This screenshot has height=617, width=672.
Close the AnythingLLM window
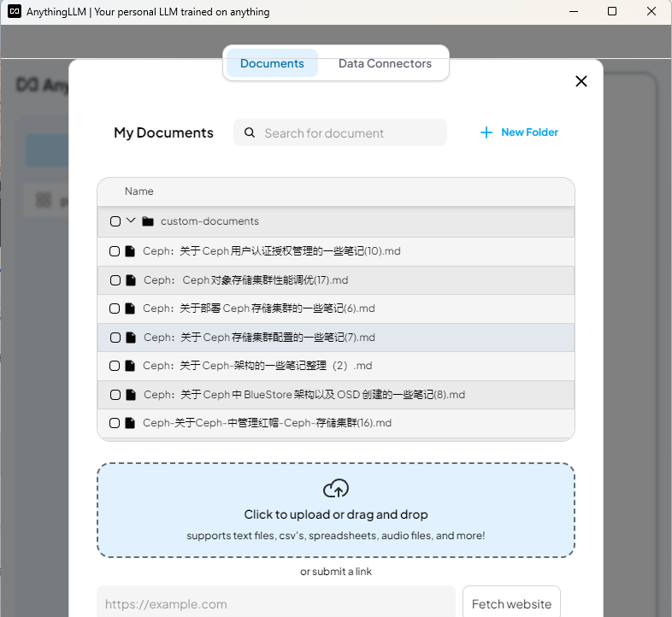tap(651, 12)
